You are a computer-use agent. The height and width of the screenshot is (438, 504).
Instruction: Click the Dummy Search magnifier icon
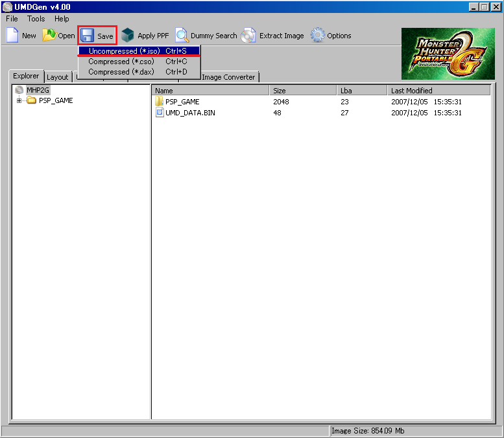pyautogui.click(x=182, y=35)
